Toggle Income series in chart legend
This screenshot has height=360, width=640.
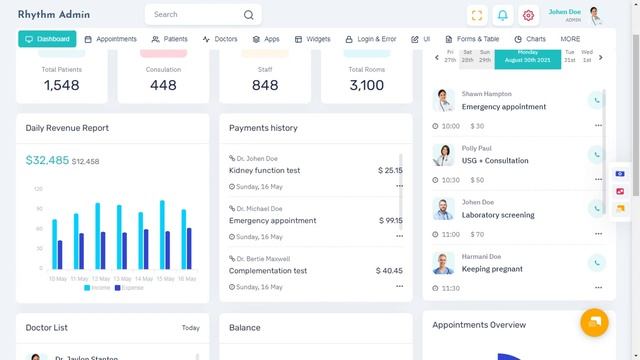tap(97, 288)
